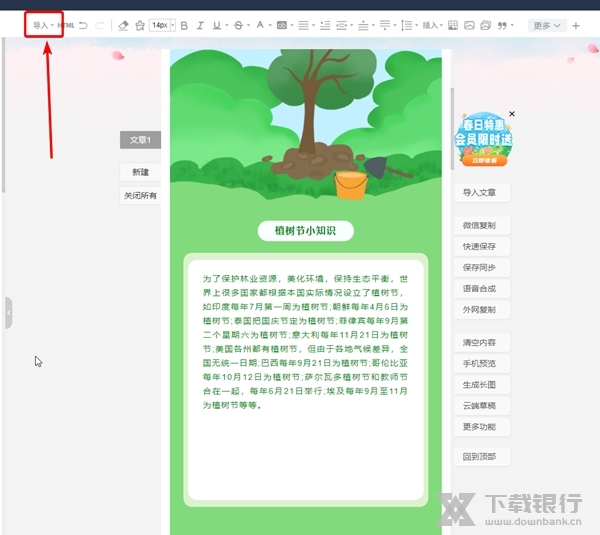Click the list formatting icon
Image resolution: width=600 pixels, height=535 pixels.
(325, 25)
